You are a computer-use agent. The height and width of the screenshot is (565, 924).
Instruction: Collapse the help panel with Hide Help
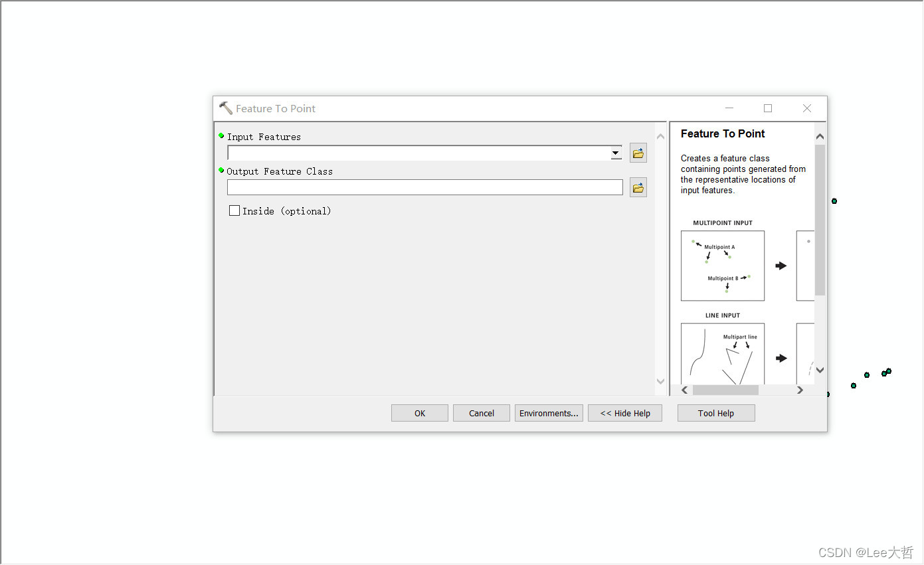(625, 413)
